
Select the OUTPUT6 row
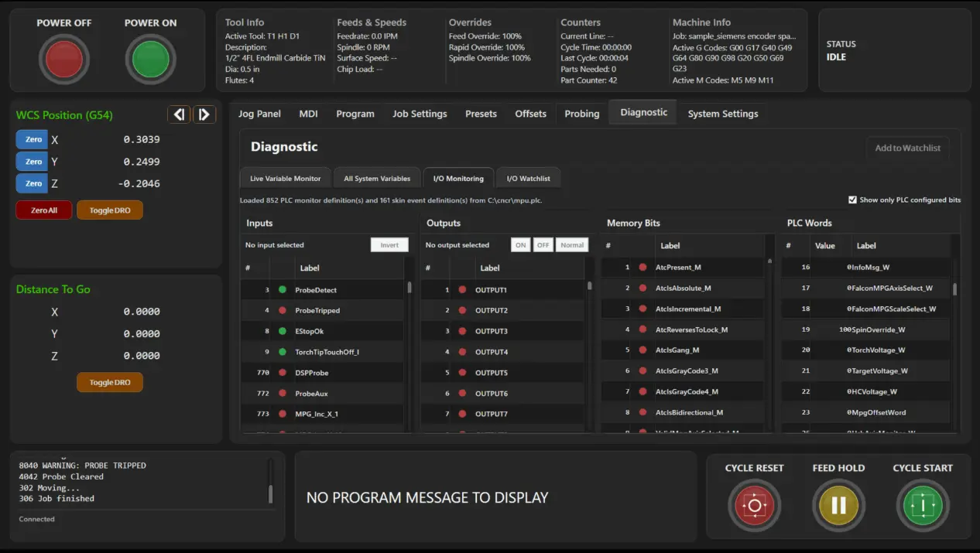[x=502, y=394]
